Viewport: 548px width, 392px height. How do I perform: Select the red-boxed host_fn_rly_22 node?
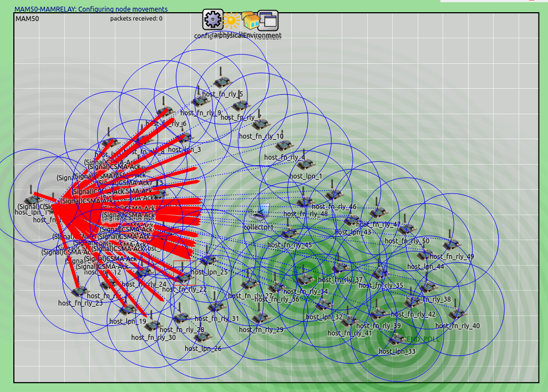tap(184, 273)
